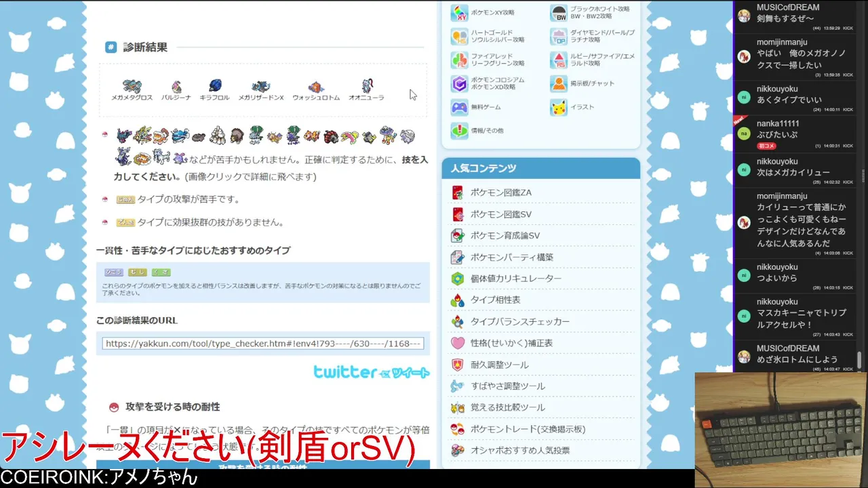Click the メガメタグロス party sprite
Screen dimensions: 868x488
pyautogui.click(x=132, y=86)
